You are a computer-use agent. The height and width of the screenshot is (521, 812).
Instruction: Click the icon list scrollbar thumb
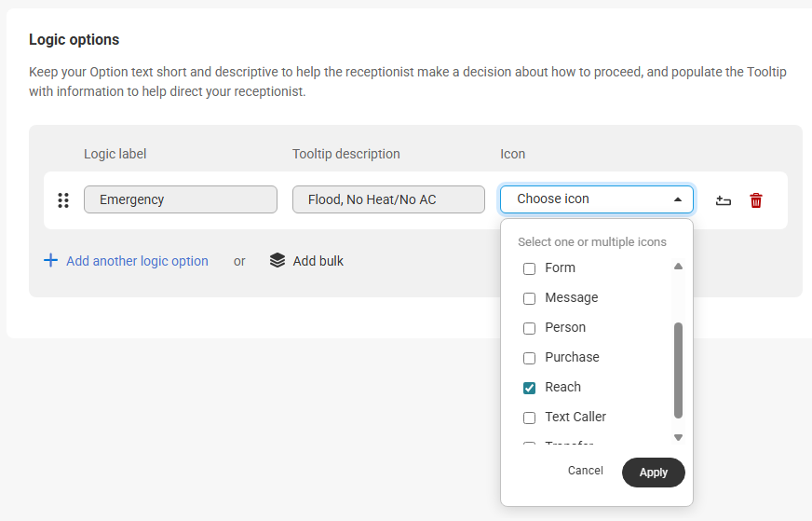point(678,369)
